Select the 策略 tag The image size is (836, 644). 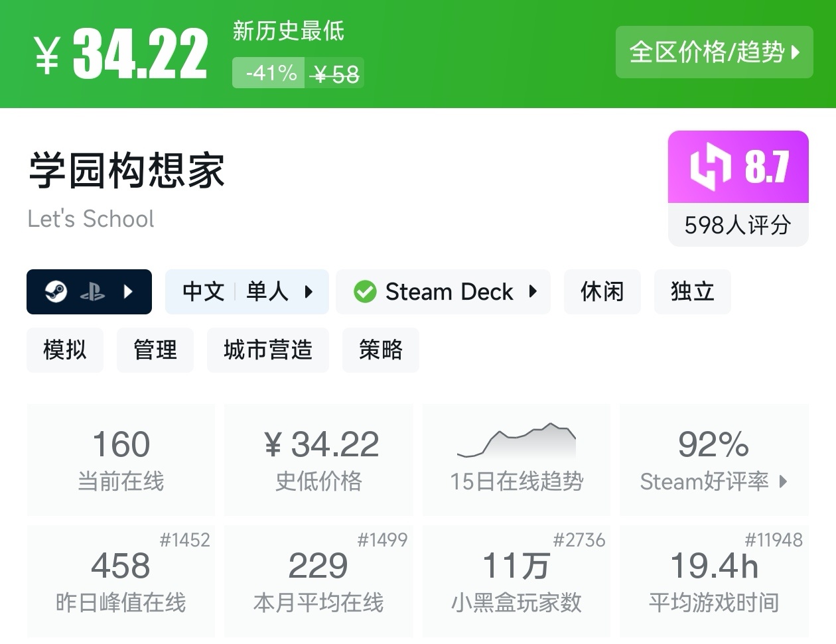click(381, 350)
